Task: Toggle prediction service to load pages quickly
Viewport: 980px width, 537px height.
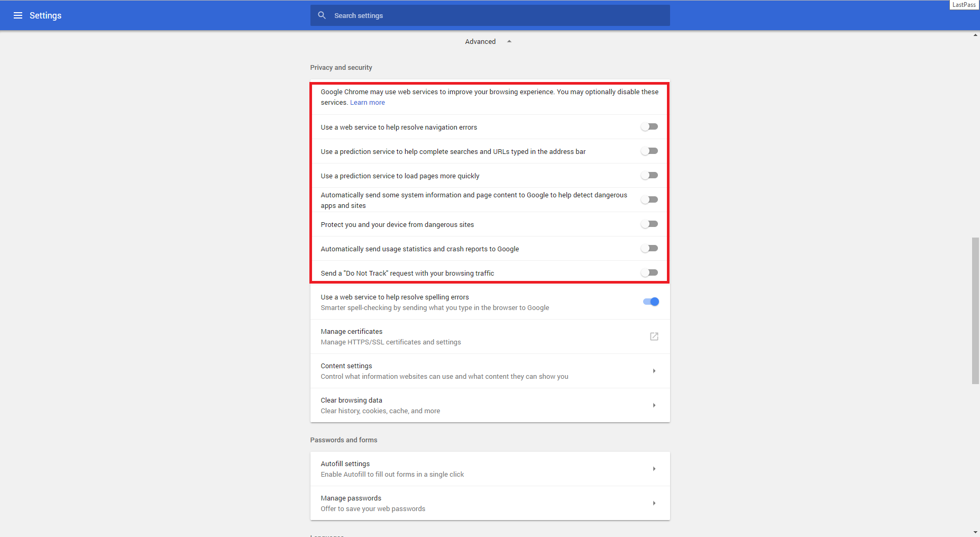Action: [649, 176]
